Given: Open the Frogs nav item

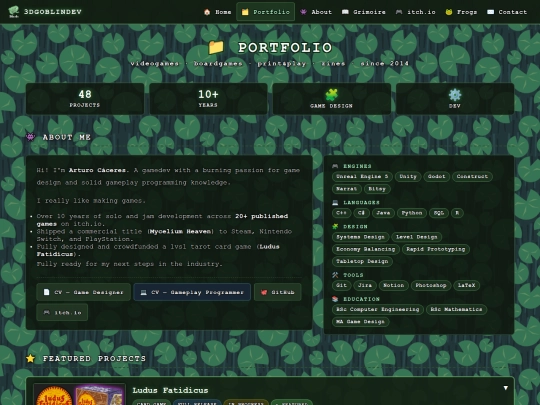Looking at the screenshot, I should click(x=461, y=12).
